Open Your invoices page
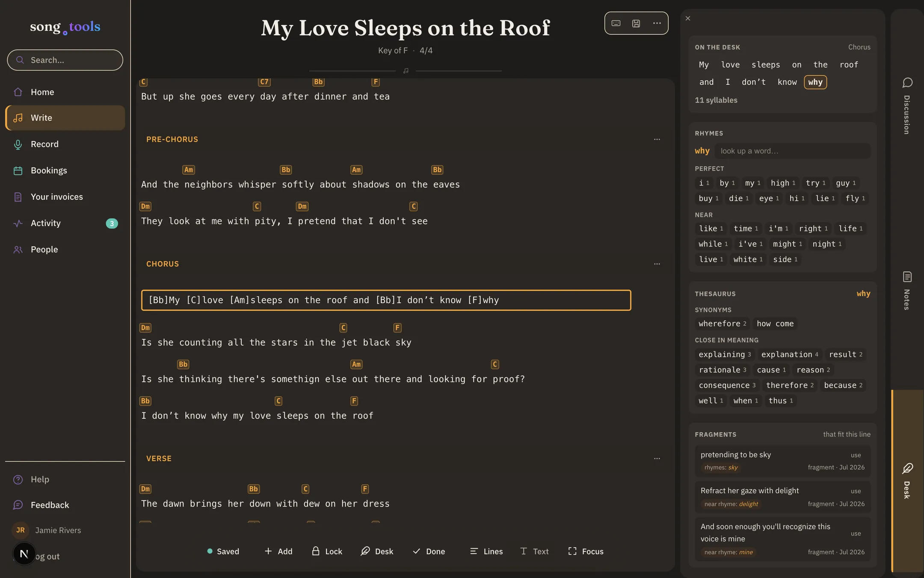The image size is (924, 578). click(65, 197)
